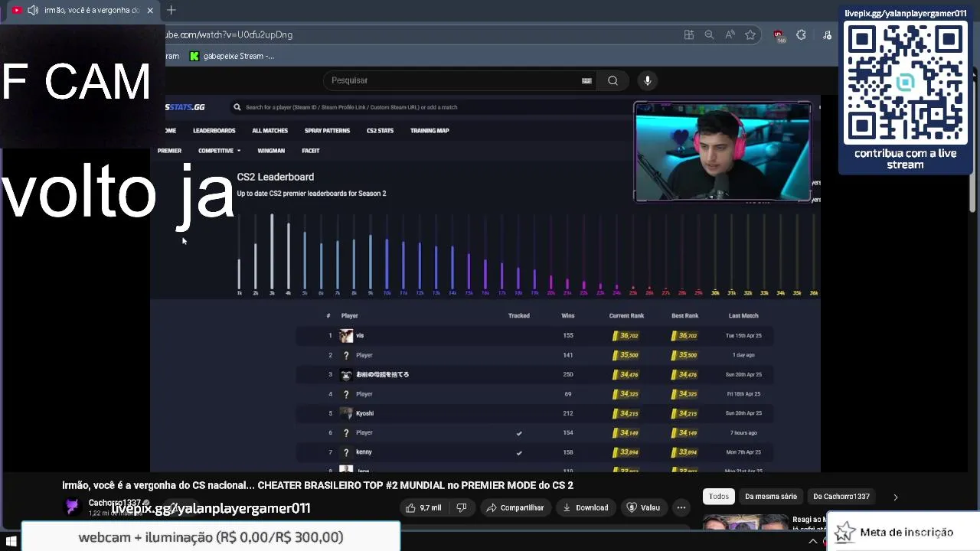Open the browser extensions puzzle icon
This screenshot has height=551, width=980.
pyautogui.click(x=801, y=34)
